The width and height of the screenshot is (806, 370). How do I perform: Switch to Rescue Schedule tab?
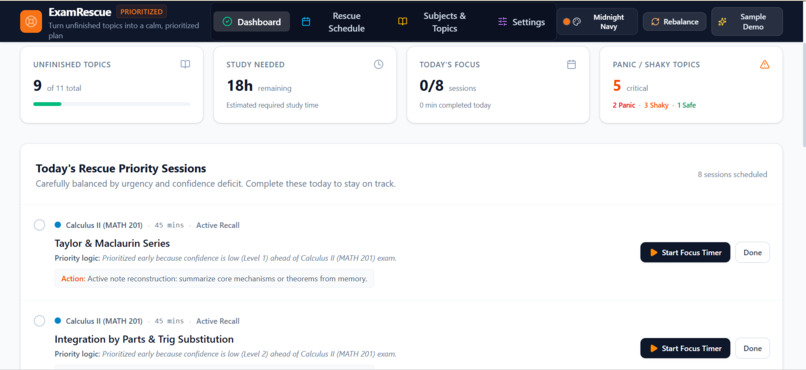click(339, 22)
